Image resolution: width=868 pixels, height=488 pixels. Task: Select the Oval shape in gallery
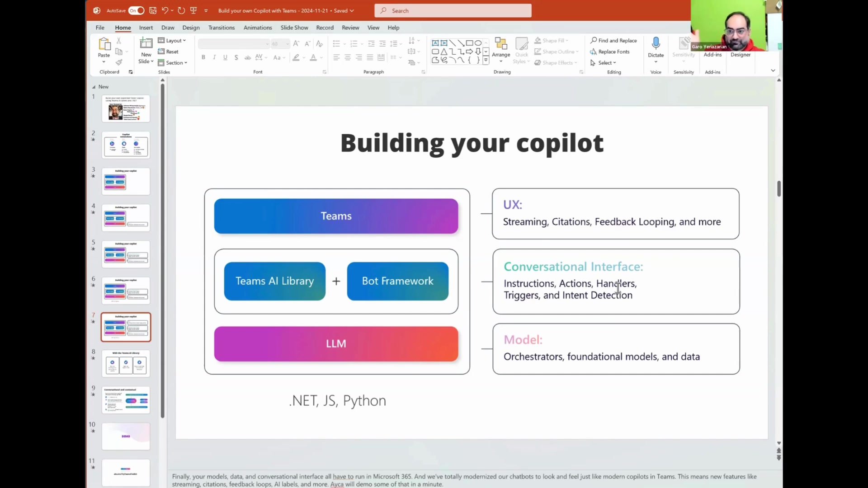[x=478, y=43]
